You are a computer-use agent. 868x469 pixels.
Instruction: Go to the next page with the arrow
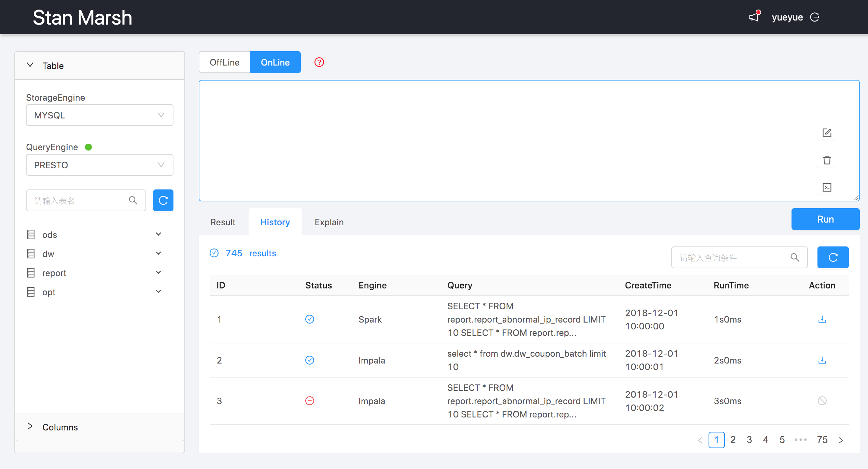point(841,440)
